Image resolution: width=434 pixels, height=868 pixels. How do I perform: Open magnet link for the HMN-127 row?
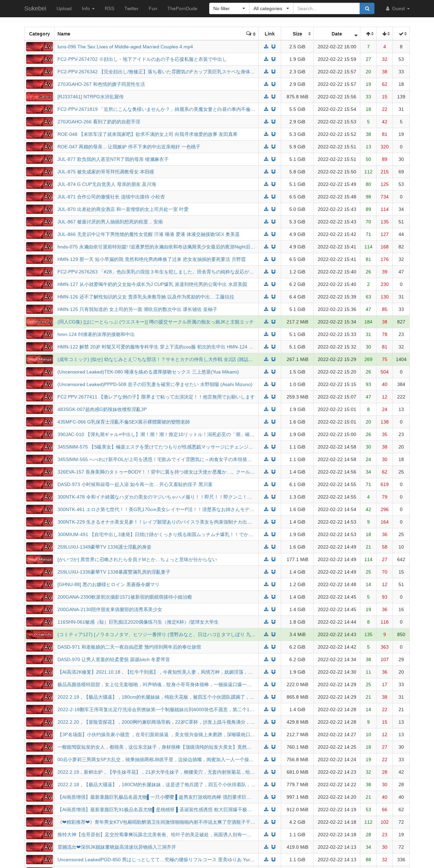[273, 284]
